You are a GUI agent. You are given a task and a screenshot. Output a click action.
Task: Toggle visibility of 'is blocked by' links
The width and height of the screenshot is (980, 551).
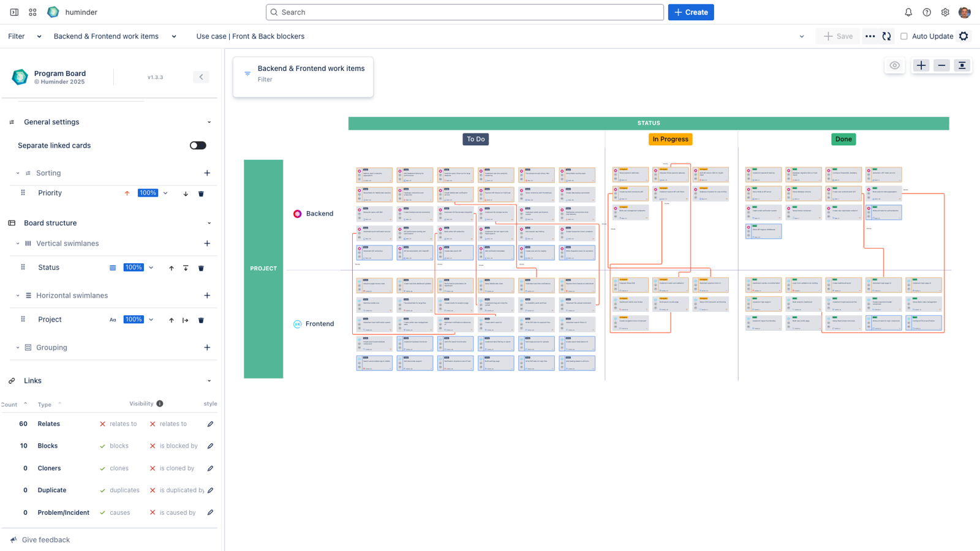coord(152,446)
